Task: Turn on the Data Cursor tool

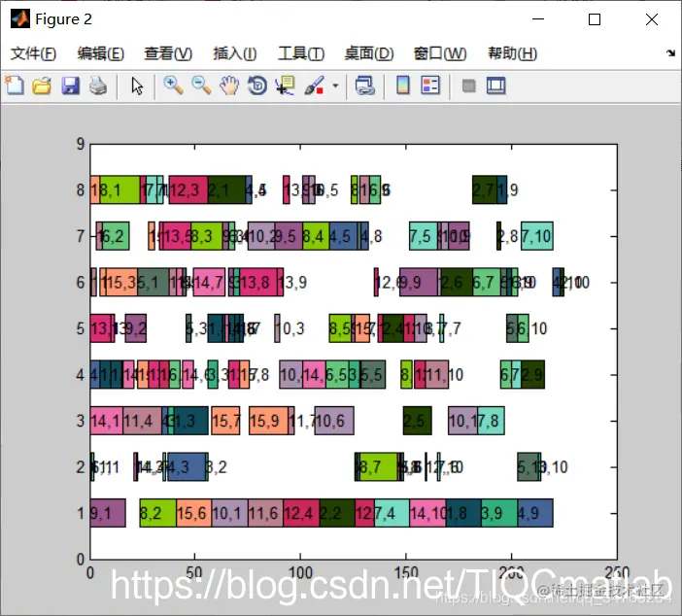Action: [x=285, y=86]
